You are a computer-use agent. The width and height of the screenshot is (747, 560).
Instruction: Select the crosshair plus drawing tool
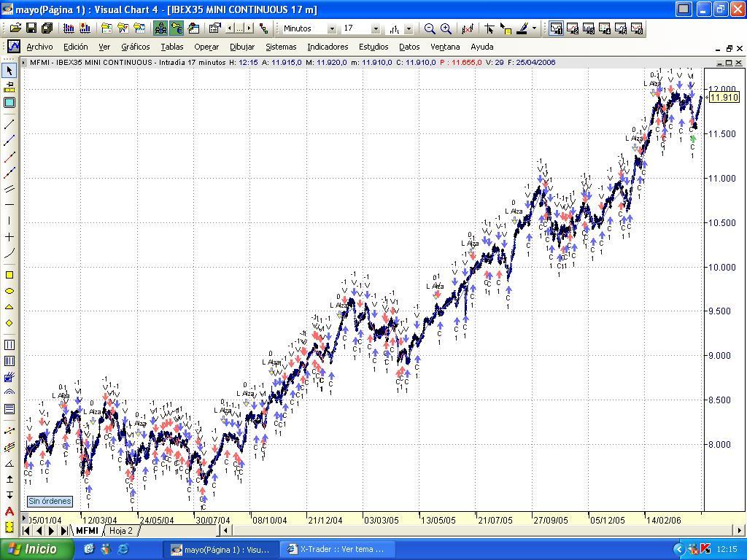coord(9,237)
